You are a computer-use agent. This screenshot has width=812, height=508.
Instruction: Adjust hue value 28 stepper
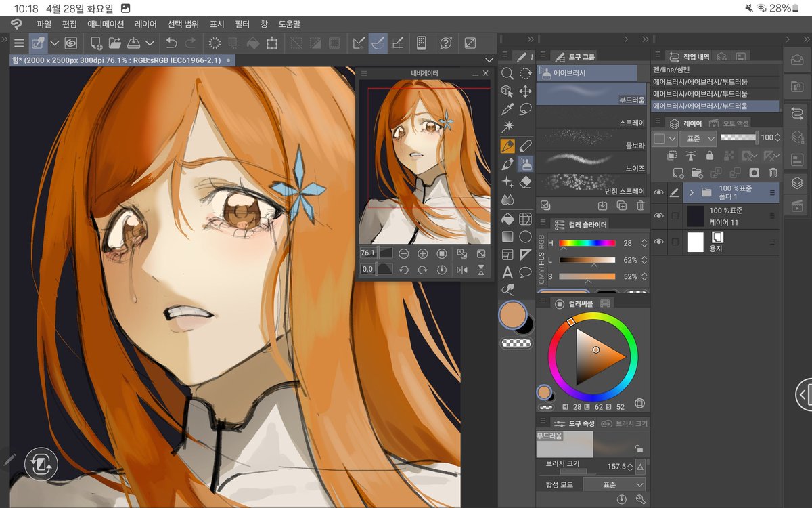coord(643,242)
